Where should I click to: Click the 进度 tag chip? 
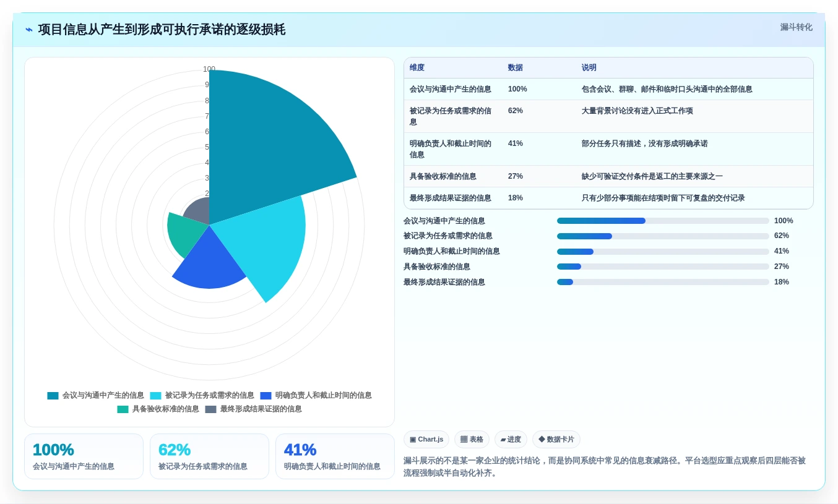coord(511,440)
